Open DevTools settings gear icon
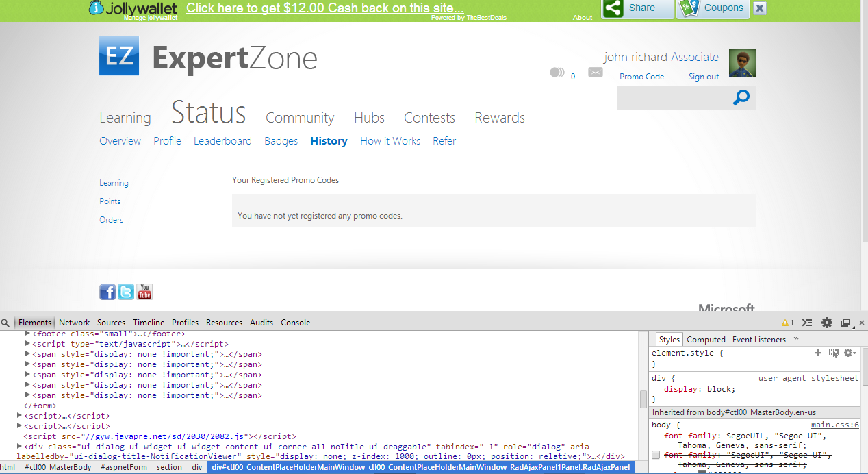The image size is (868, 474). coord(827,323)
